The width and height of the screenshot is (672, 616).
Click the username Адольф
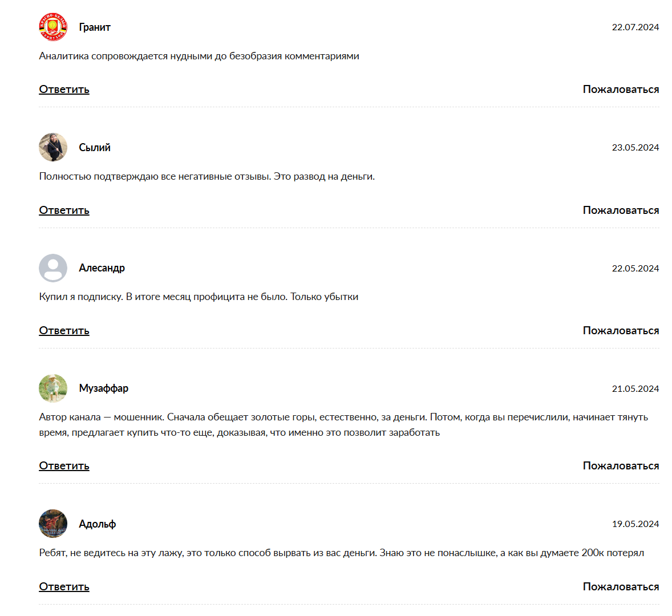98,524
